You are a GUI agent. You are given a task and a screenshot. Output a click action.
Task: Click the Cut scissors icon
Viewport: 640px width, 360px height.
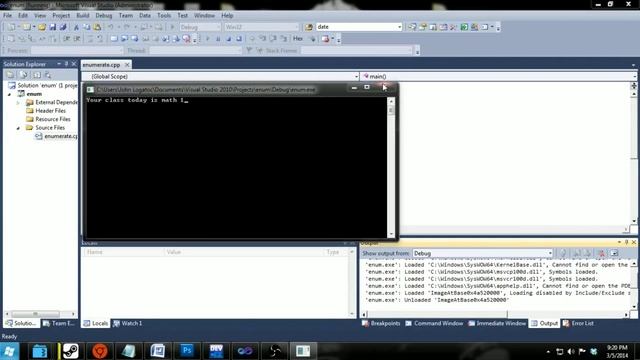pyautogui.click(x=76, y=27)
